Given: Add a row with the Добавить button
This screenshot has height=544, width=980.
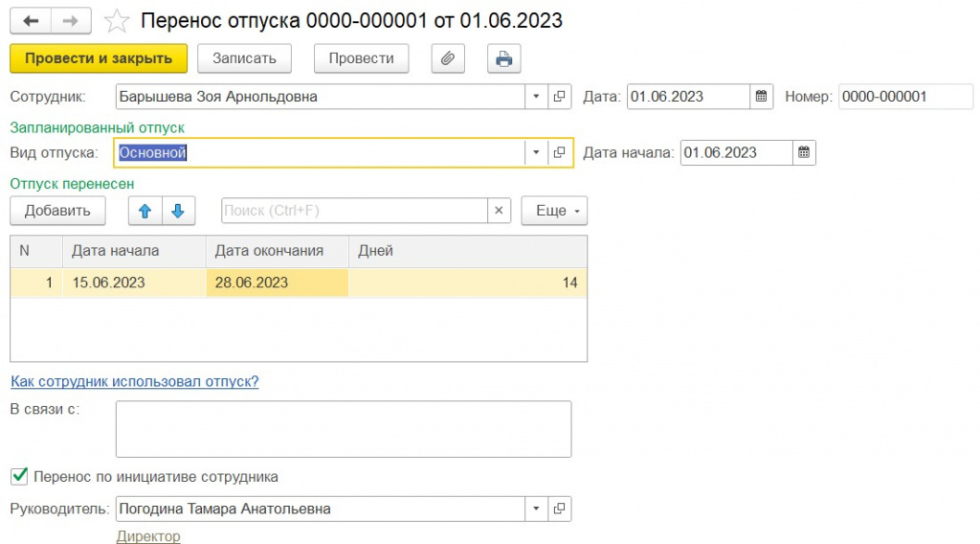Looking at the screenshot, I should pos(57,211).
